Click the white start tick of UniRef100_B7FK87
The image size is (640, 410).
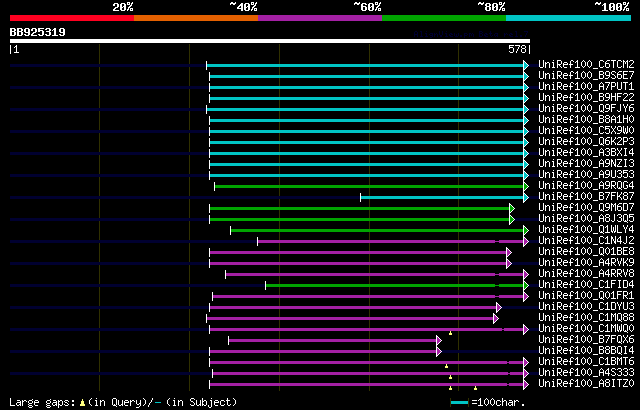(360, 197)
